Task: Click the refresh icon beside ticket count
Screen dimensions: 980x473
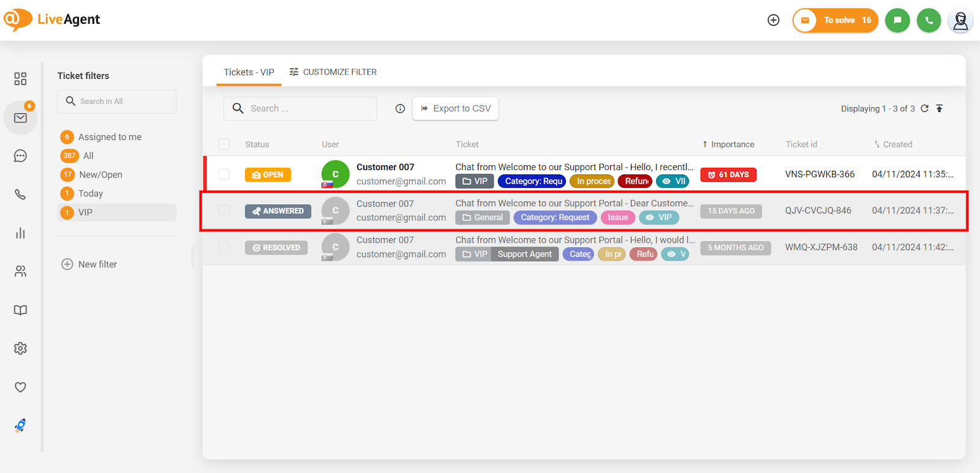Action: click(x=925, y=108)
